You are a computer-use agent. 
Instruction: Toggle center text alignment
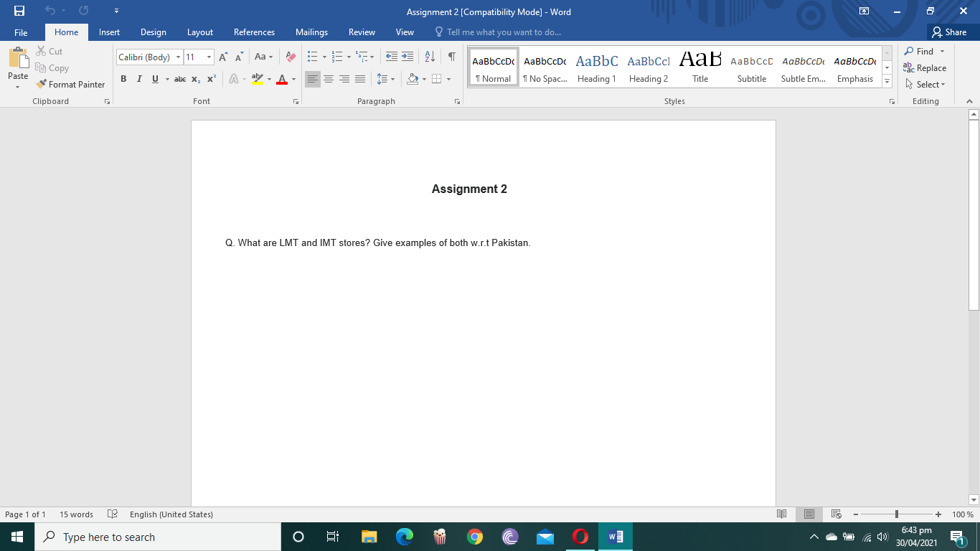pyautogui.click(x=329, y=79)
